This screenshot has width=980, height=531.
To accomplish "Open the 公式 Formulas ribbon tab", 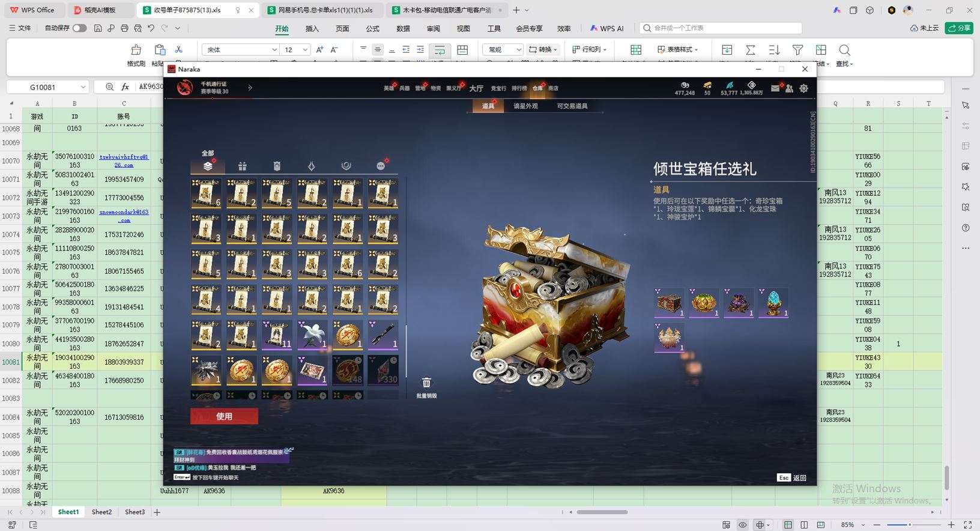I will point(373,29).
